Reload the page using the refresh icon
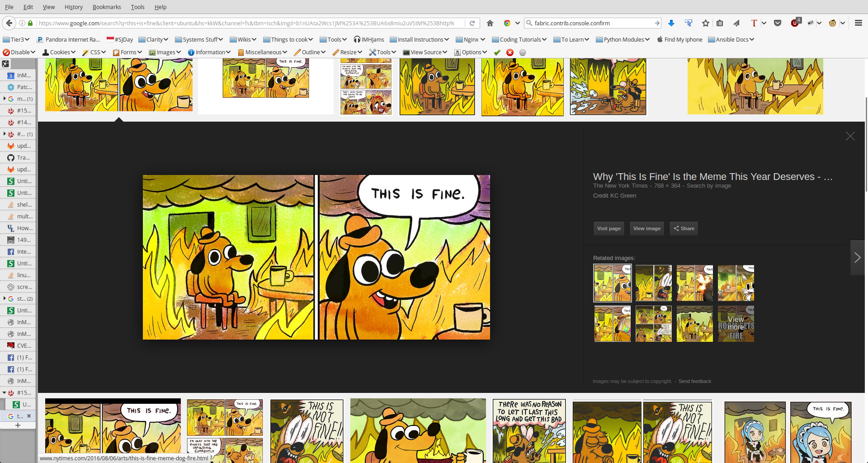Image resolution: width=868 pixels, height=463 pixels. (472, 23)
